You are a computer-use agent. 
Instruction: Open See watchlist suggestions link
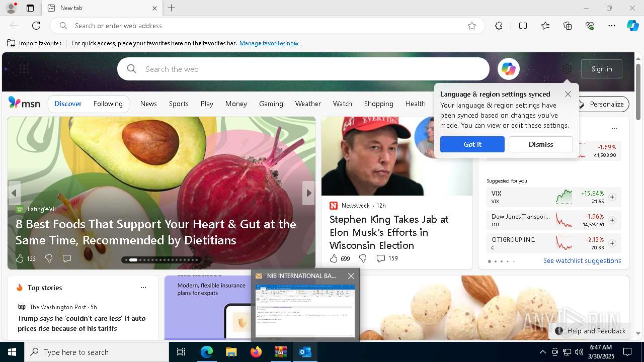[582, 260]
